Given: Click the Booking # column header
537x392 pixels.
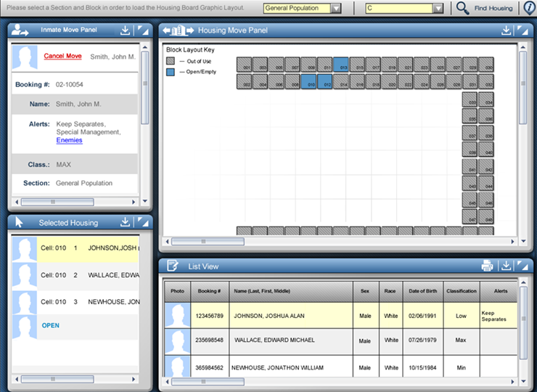Looking at the screenshot, I should click(208, 290).
